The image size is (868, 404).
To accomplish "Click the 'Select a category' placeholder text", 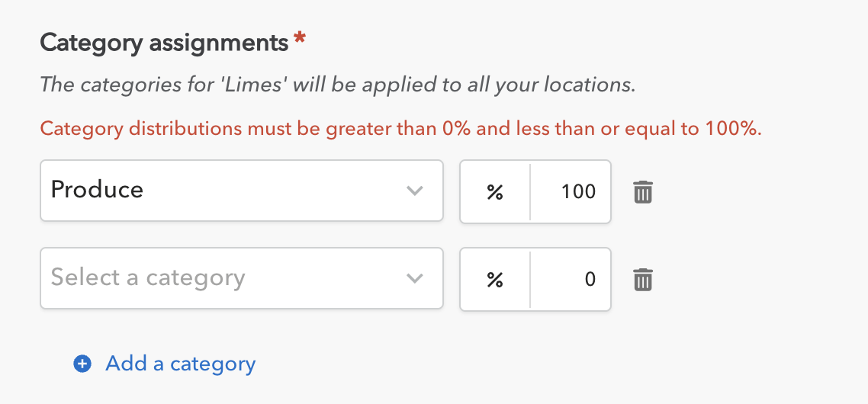I will pyautogui.click(x=148, y=277).
